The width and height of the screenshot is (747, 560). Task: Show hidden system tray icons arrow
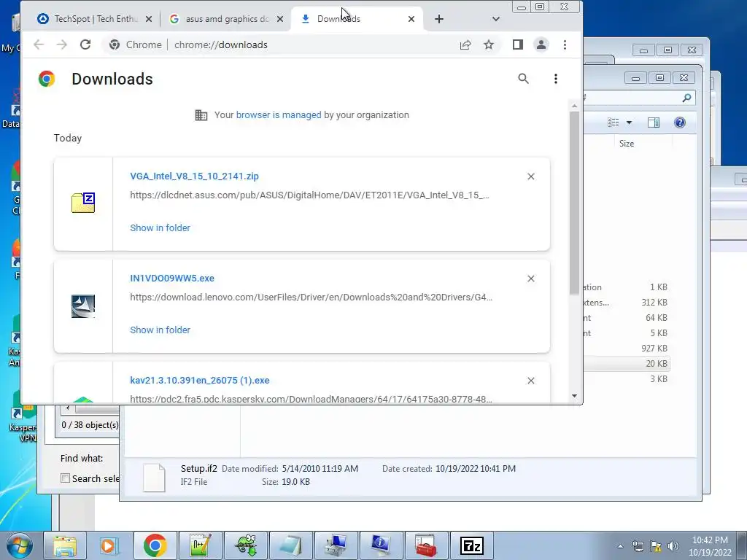coord(620,546)
